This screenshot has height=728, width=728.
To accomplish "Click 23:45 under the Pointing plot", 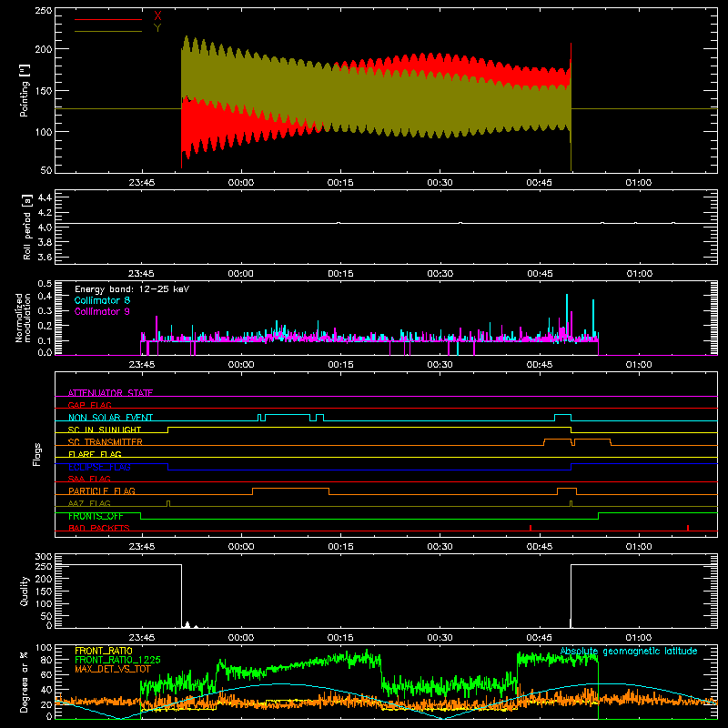I will point(142,183).
